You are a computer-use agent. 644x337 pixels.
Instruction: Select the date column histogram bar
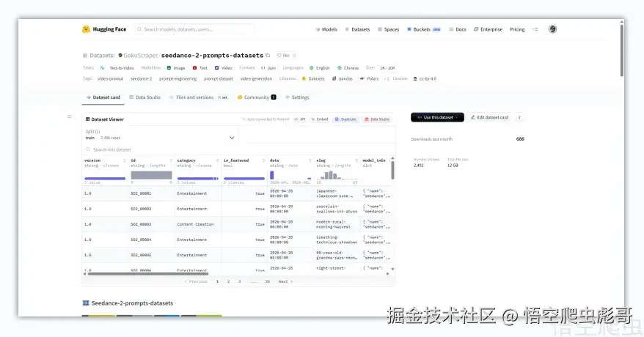click(272, 176)
